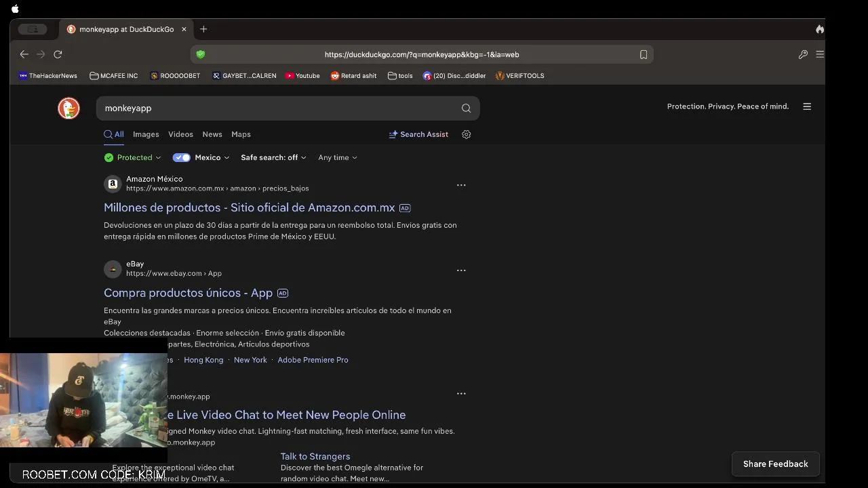This screenshot has width=868, height=488.
Task: Switch to News tab
Action: [x=212, y=134]
